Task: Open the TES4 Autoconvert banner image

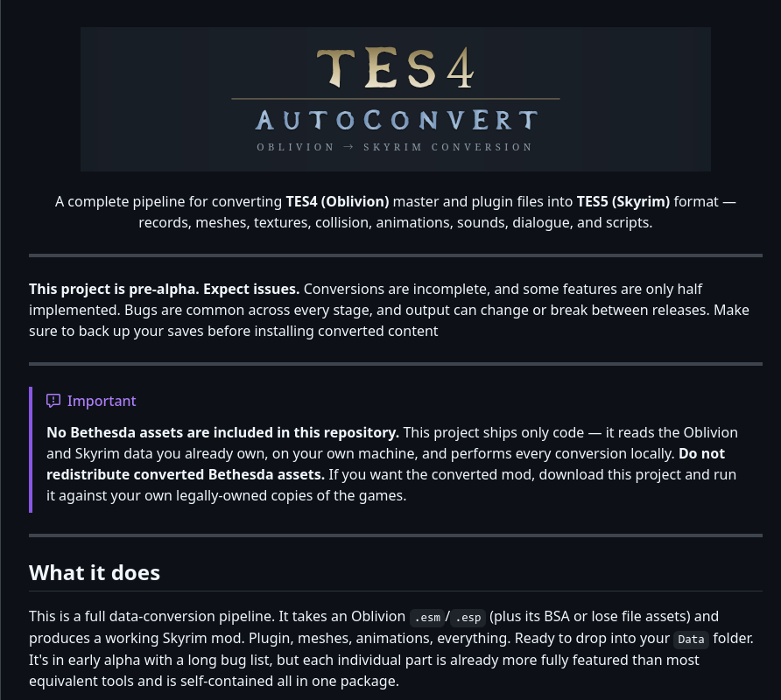Action: 396,100
